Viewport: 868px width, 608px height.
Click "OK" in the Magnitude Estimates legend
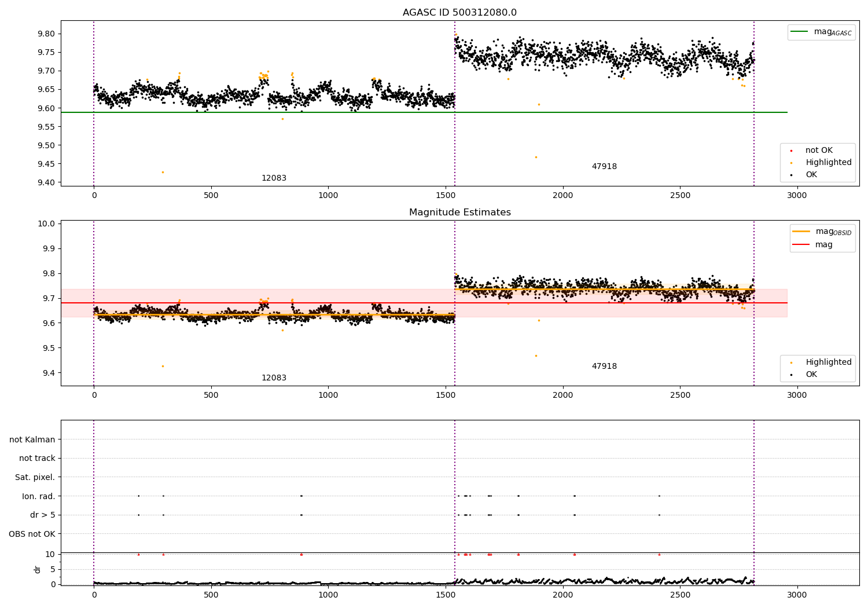tap(811, 375)
